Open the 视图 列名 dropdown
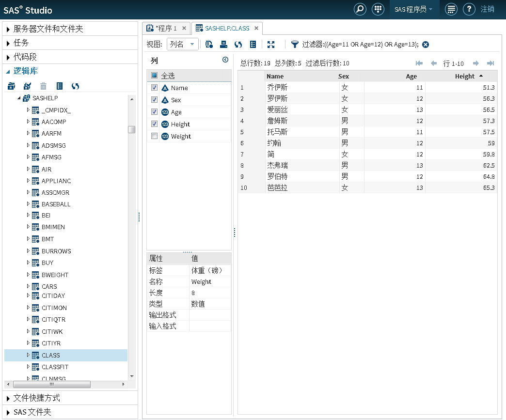This screenshot has width=506, height=420. (182, 45)
